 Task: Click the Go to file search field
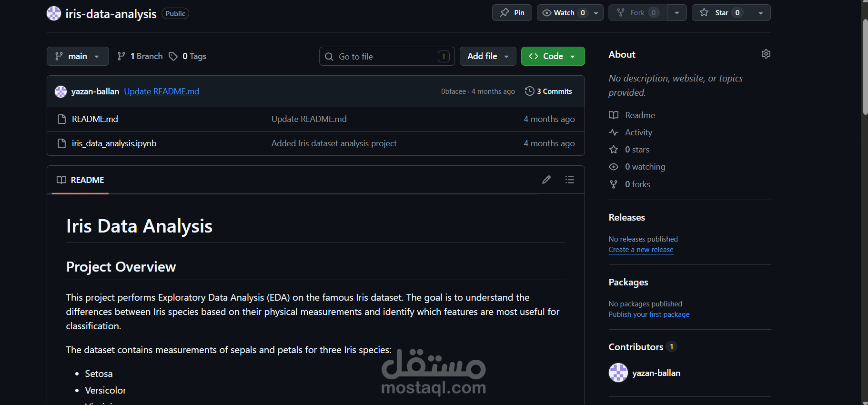point(387,56)
